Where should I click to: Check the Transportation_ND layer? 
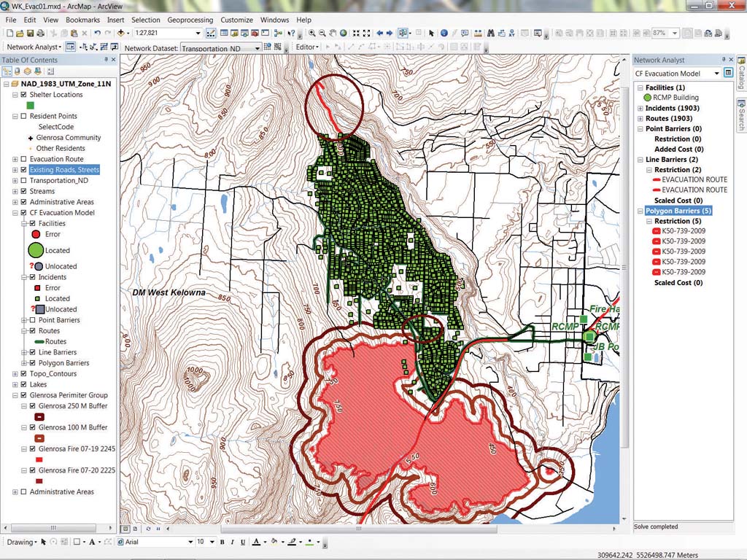click(24, 181)
